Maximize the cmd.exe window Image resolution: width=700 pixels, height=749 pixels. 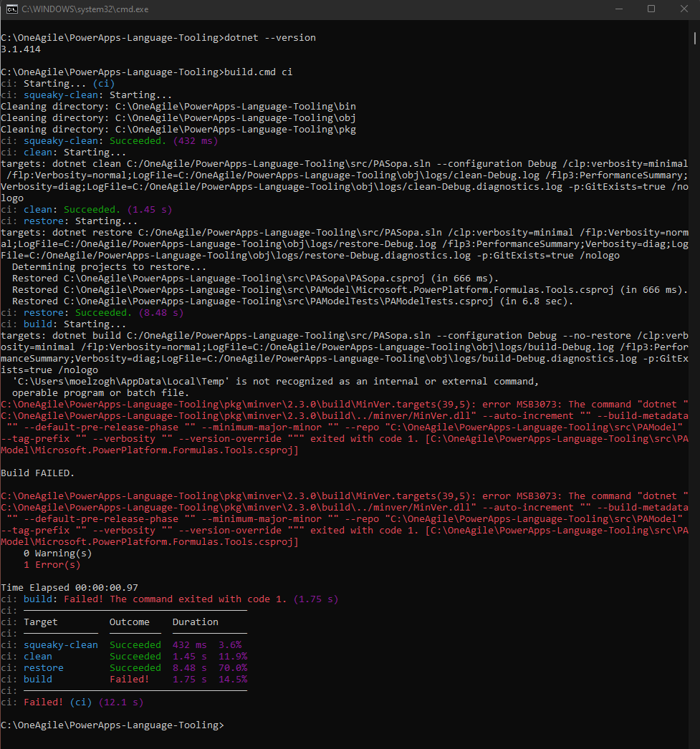[651, 9]
